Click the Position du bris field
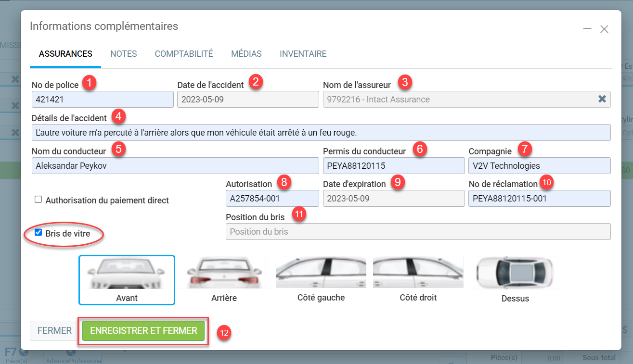 tap(418, 232)
